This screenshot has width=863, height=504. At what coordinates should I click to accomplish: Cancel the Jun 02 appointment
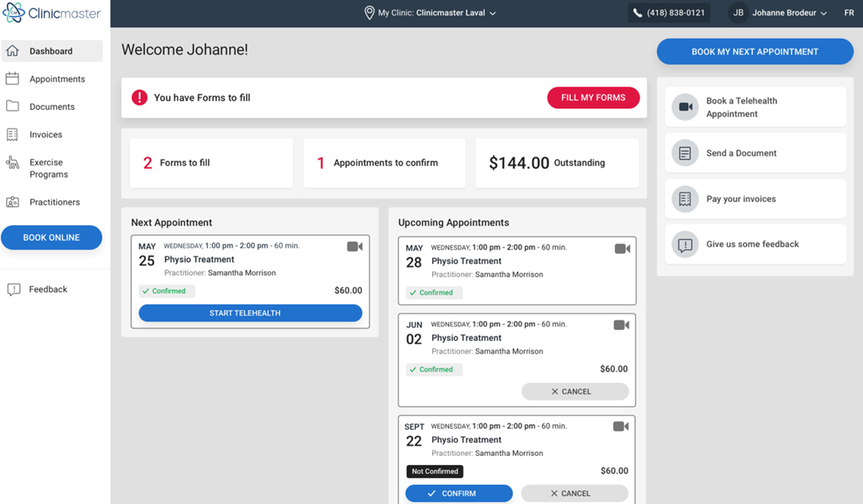coord(575,391)
